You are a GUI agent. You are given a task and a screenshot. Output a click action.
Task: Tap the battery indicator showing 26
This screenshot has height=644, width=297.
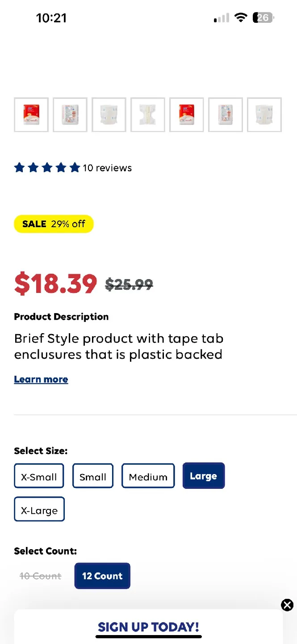pos(263,17)
